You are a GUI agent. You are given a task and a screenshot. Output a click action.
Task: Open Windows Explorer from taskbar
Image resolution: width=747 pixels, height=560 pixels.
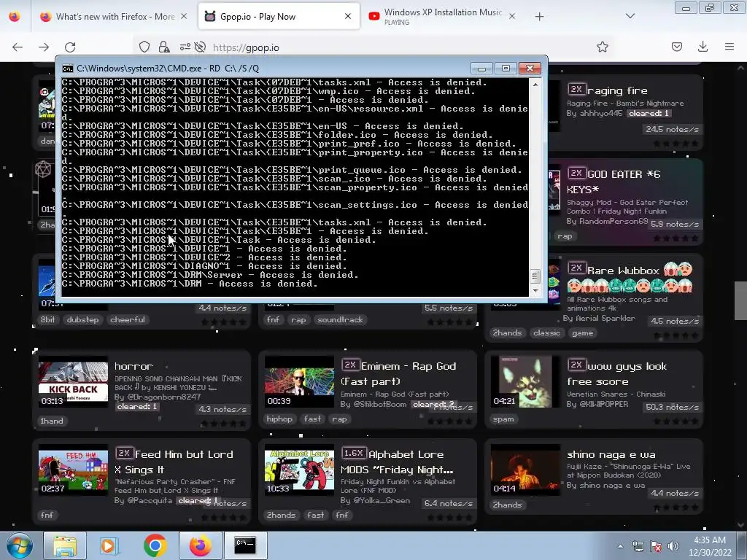pos(65,545)
